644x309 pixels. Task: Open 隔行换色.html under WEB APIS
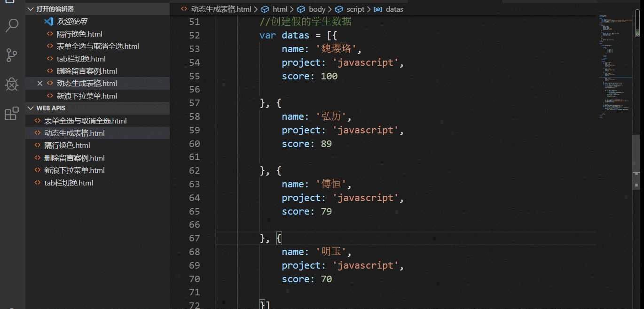(67, 145)
